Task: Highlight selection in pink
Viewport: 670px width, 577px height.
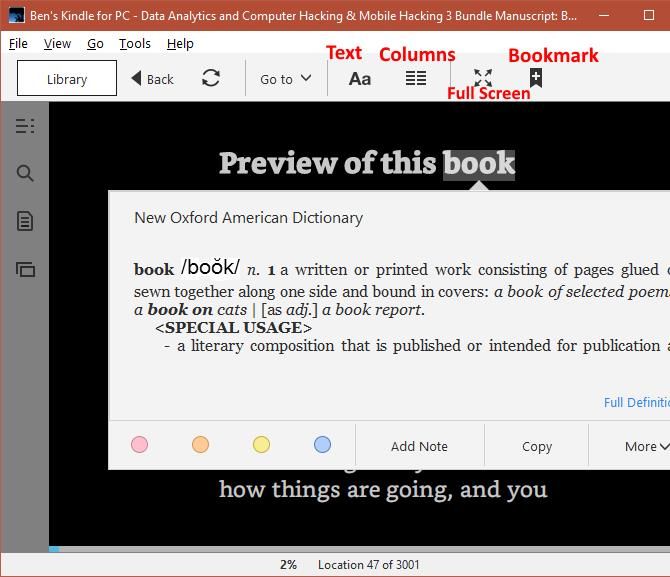Action: [139, 445]
